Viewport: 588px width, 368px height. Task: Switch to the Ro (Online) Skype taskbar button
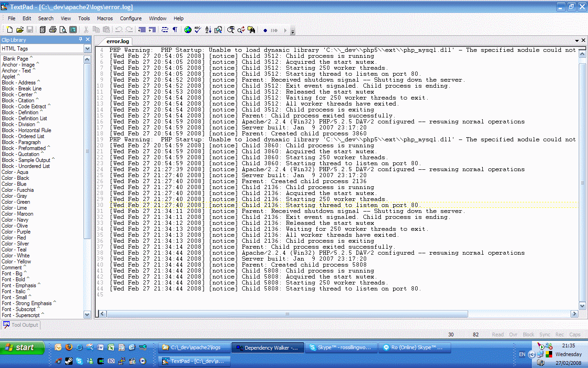click(x=415, y=348)
